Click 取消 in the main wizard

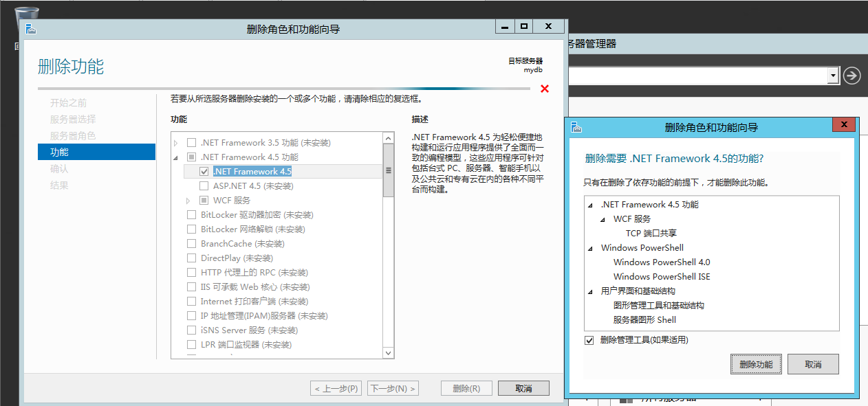click(x=523, y=388)
